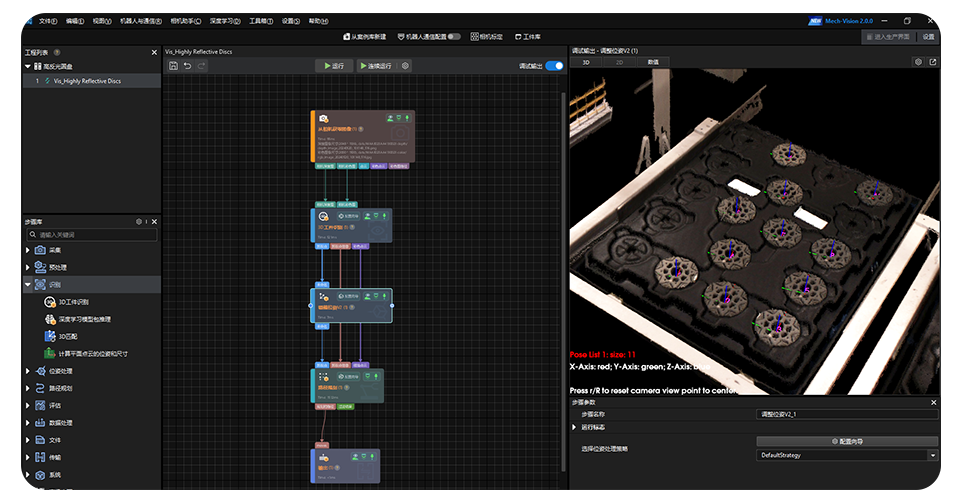Screen dimensions: 960x501
Task: Open run settings gear beside 连续运行
Action: tap(405, 66)
